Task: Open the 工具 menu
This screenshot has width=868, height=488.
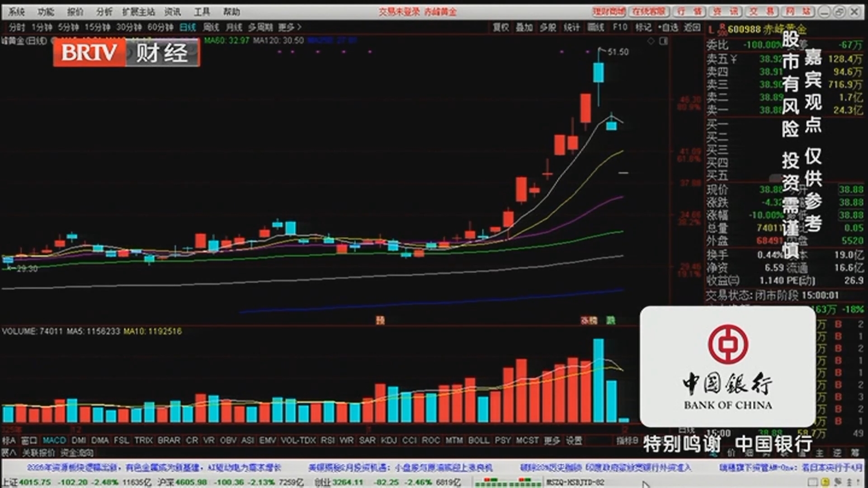Action: 202,12
